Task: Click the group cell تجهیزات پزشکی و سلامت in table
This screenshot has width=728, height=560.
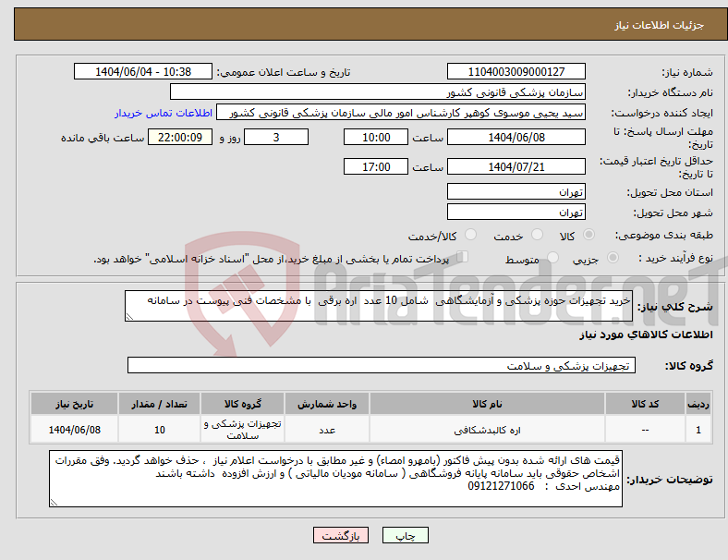Action: click(242, 430)
